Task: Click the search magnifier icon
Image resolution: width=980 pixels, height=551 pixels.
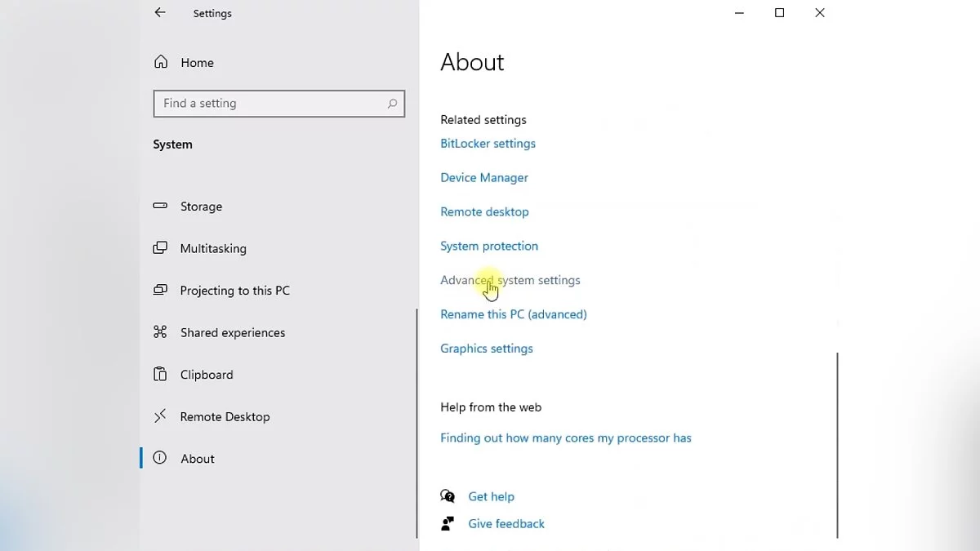Action: (x=392, y=104)
